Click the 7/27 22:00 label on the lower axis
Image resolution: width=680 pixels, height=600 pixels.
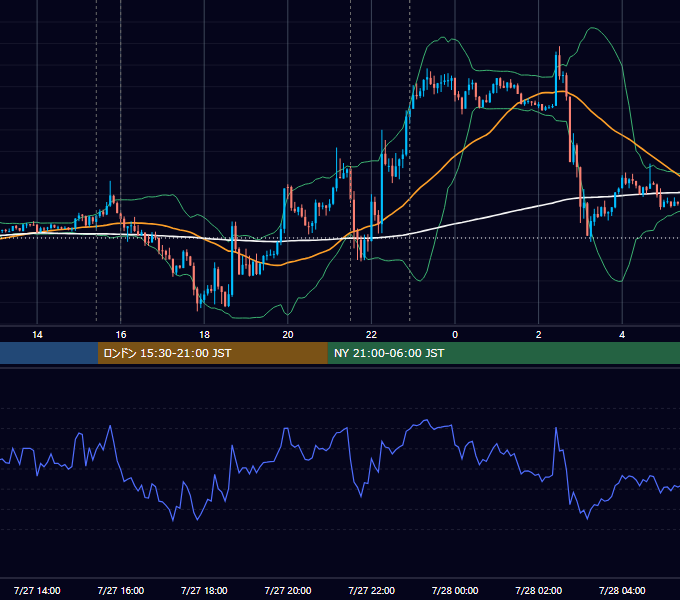372,590
